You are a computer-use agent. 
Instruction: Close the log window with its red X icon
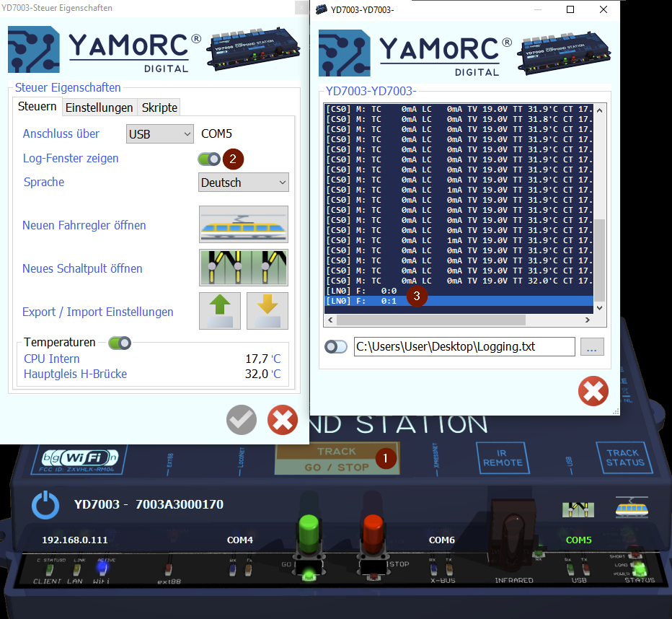tap(593, 391)
